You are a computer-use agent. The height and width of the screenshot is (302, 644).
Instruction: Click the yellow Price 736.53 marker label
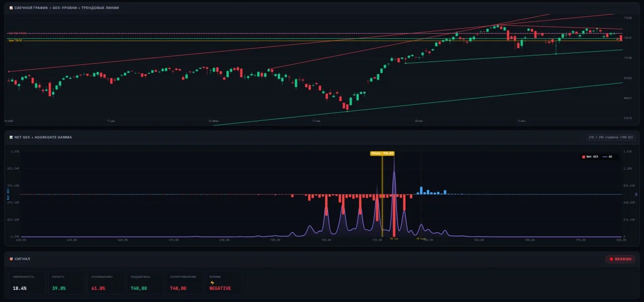[382, 153]
